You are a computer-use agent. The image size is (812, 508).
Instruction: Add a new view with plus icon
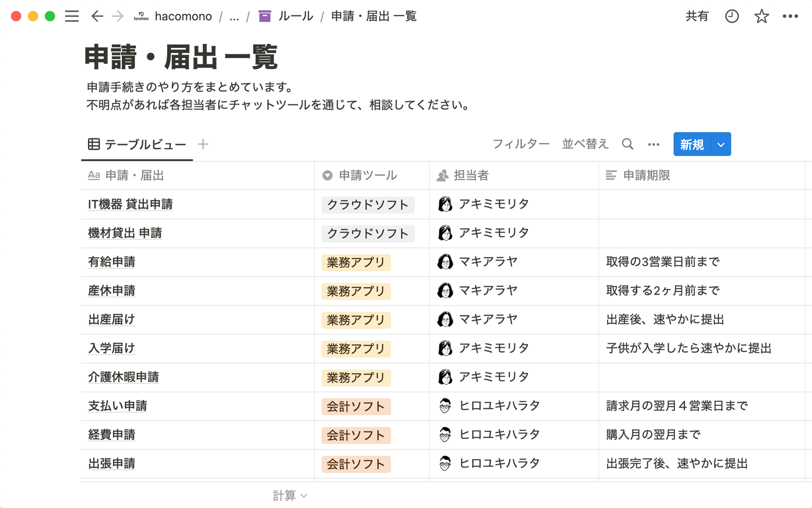tap(203, 144)
